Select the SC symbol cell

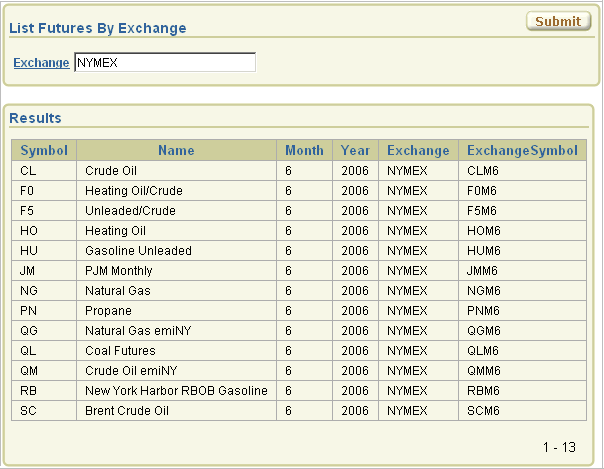coord(44,411)
